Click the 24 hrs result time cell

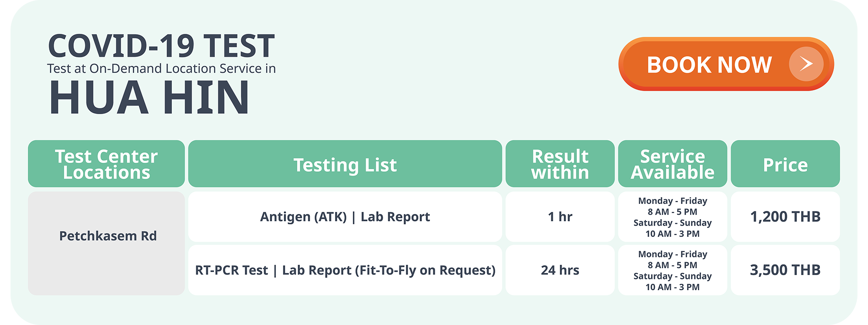point(560,270)
